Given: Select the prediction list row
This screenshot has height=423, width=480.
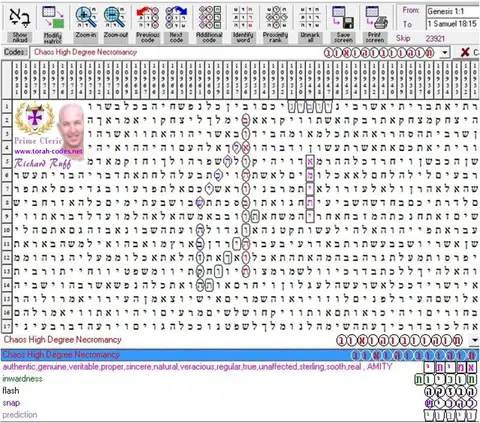Looking at the screenshot, I should [x=240, y=415].
